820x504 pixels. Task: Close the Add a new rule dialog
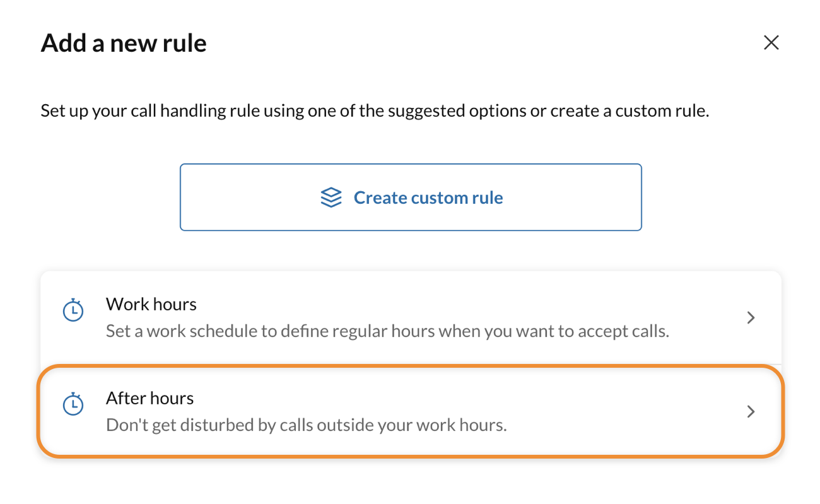click(771, 42)
